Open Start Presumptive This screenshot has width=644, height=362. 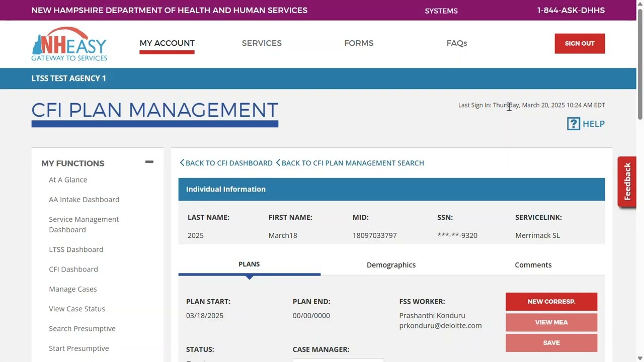(x=79, y=348)
